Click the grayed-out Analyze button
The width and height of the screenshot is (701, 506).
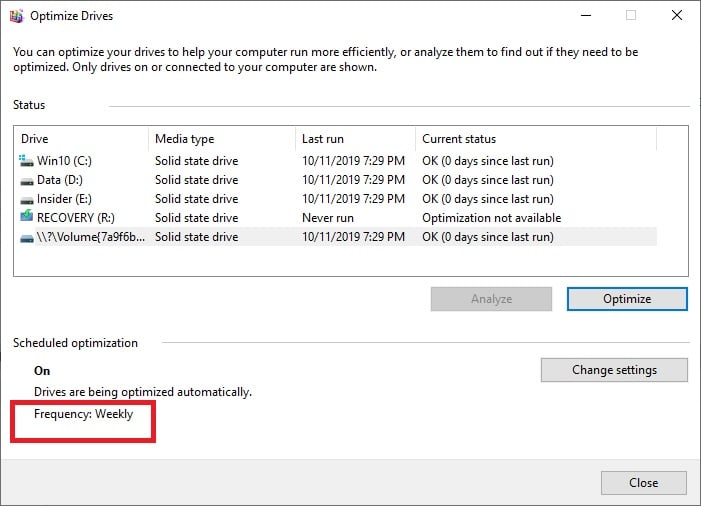coord(491,299)
